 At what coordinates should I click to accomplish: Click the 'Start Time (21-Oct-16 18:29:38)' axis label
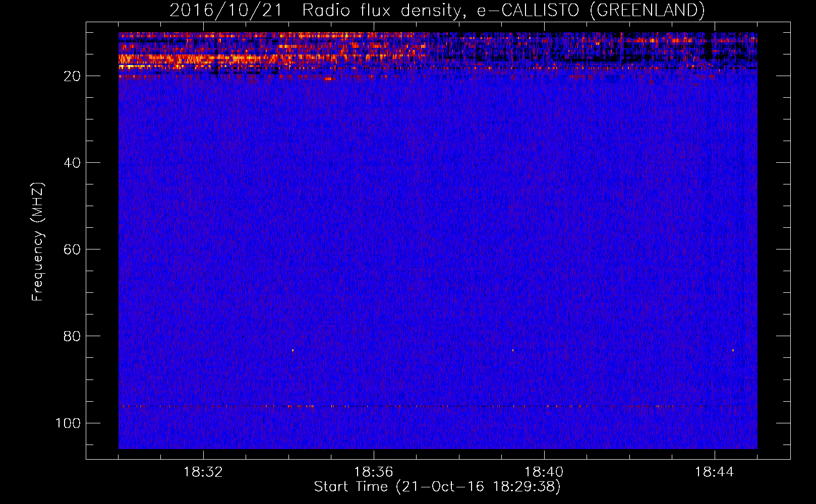pos(437,486)
